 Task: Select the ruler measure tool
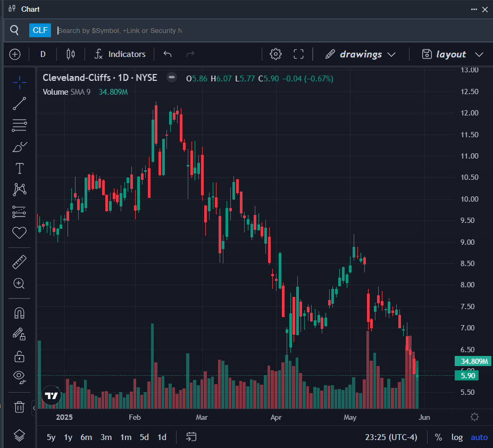20,262
